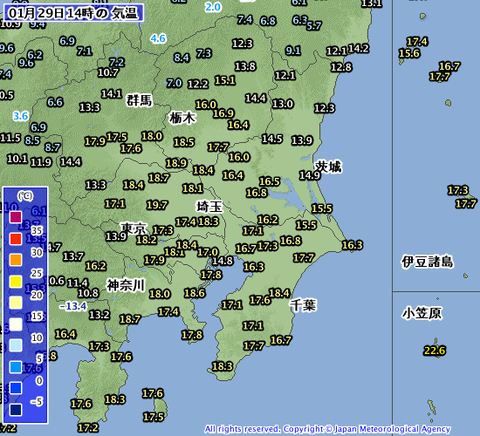The height and width of the screenshot is (436, 480).
Task: Click the sky blue legend swatch above 0
Action: pos(16,367)
